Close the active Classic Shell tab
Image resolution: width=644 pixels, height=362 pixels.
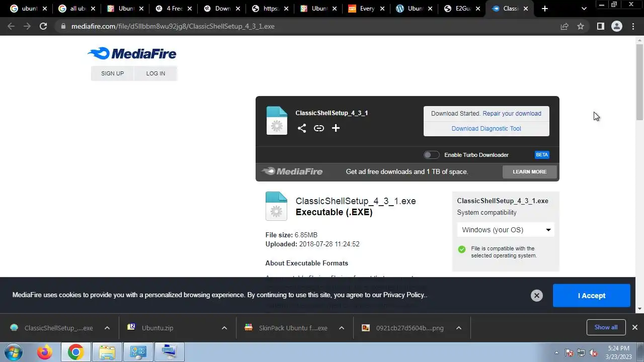[x=526, y=9]
